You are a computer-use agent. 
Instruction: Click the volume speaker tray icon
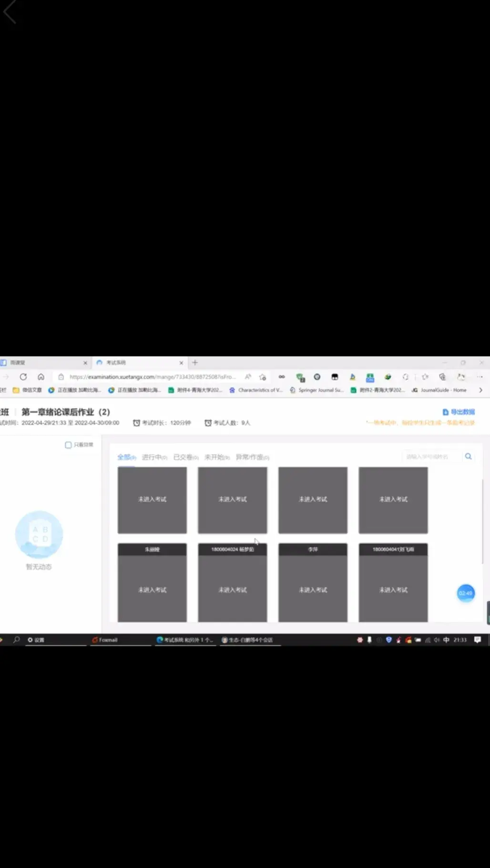[x=437, y=640]
